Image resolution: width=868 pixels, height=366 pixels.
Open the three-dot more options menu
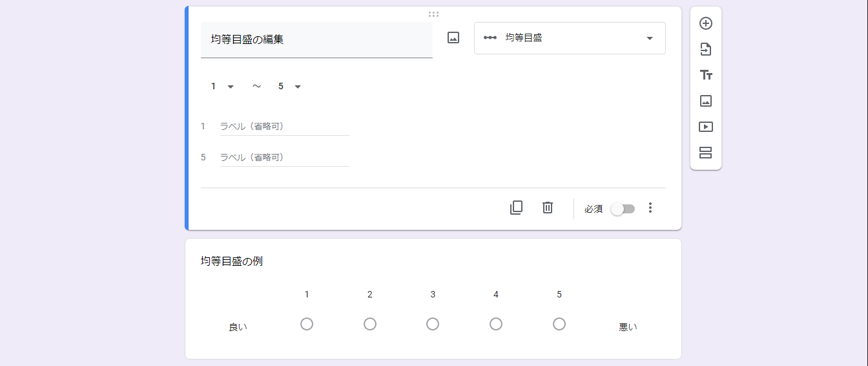(x=650, y=208)
